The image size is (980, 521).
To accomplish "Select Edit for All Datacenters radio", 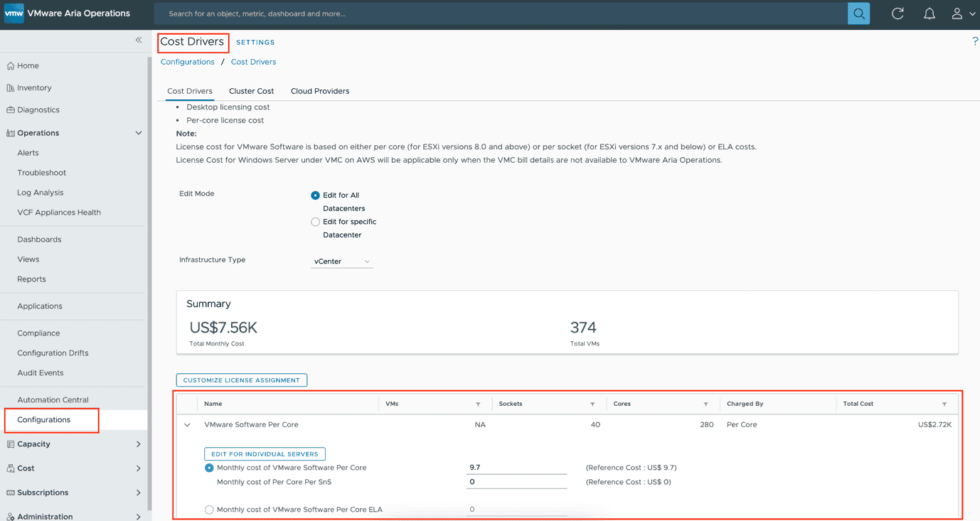I will [315, 195].
